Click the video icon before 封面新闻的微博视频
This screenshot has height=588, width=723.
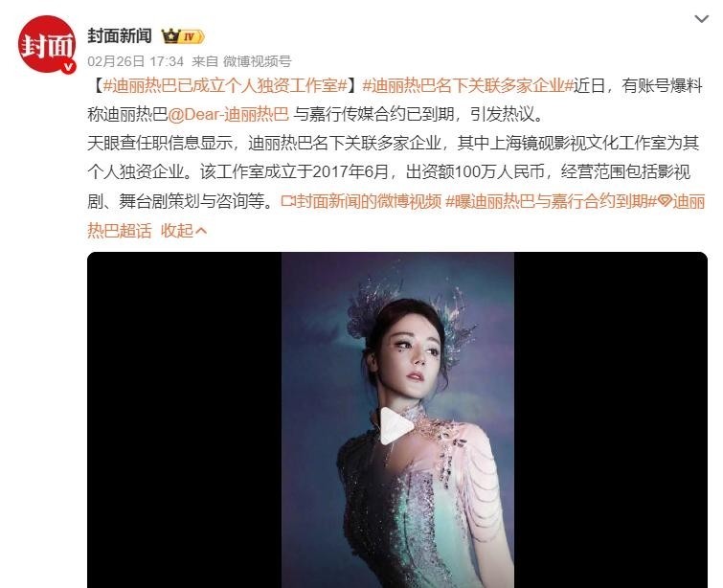[x=287, y=201]
